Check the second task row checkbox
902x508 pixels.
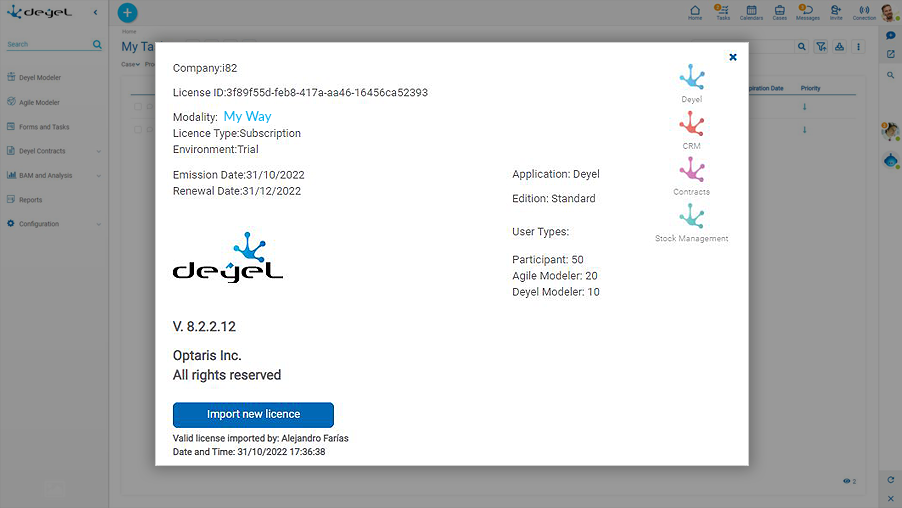tap(137, 129)
